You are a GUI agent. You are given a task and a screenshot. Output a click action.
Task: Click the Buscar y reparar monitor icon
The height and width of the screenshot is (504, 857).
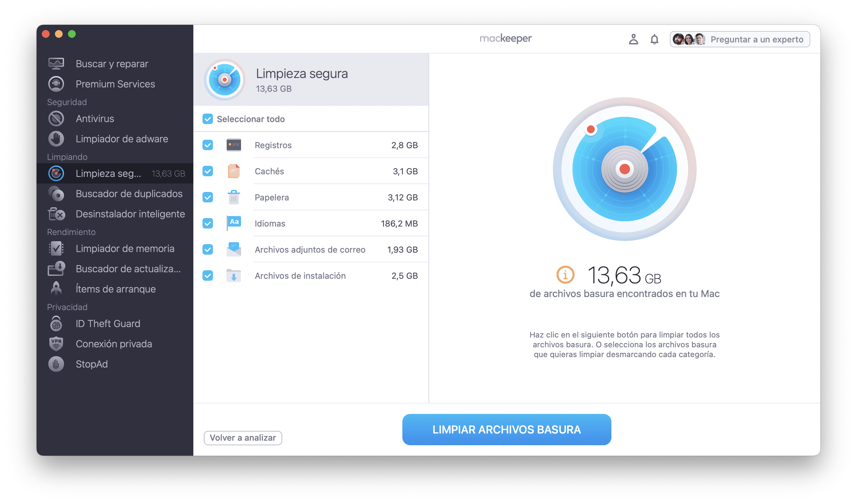pos(56,64)
